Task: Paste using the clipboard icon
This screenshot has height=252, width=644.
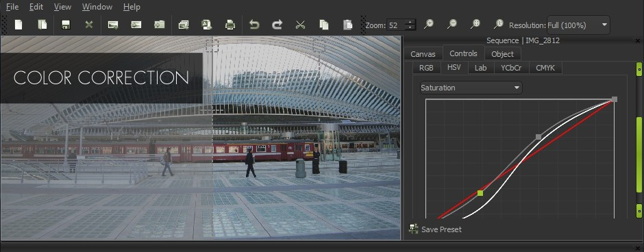Action: (347, 25)
